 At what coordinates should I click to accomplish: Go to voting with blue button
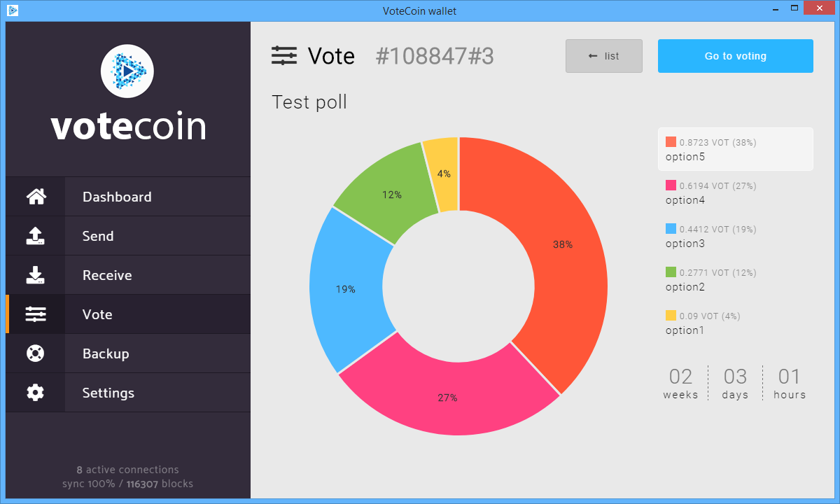click(736, 56)
